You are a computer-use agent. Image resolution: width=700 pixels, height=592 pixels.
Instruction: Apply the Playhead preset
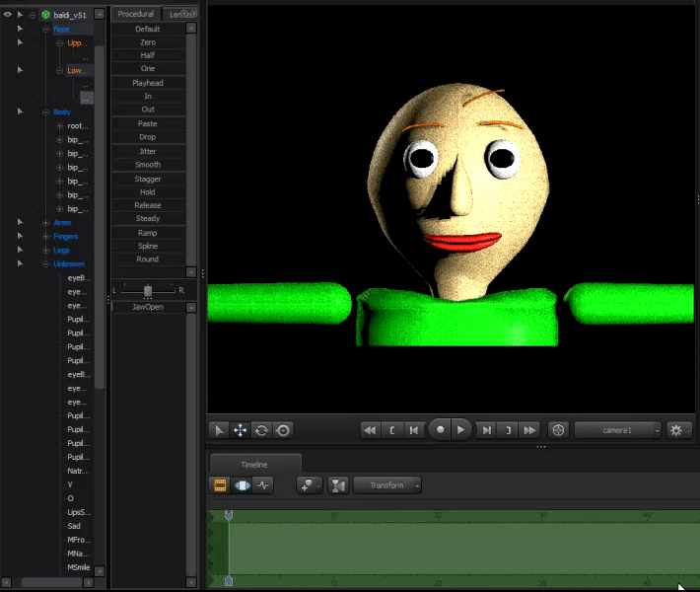pyautogui.click(x=148, y=83)
